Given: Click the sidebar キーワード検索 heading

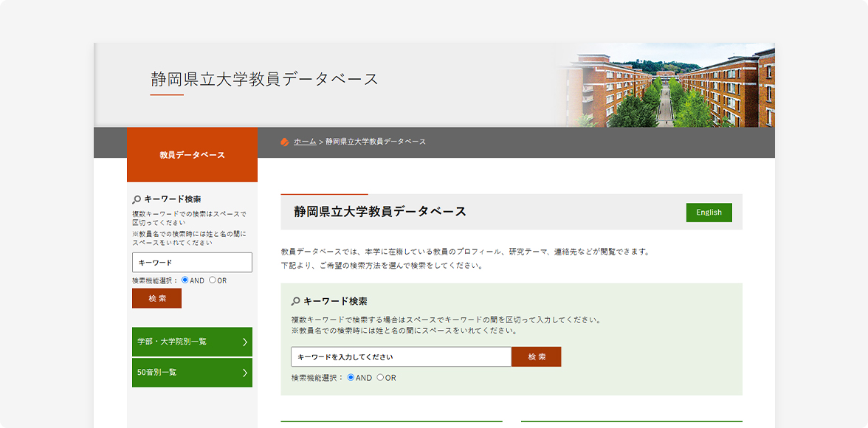Looking at the screenshot, I should [x=172, y=199].
